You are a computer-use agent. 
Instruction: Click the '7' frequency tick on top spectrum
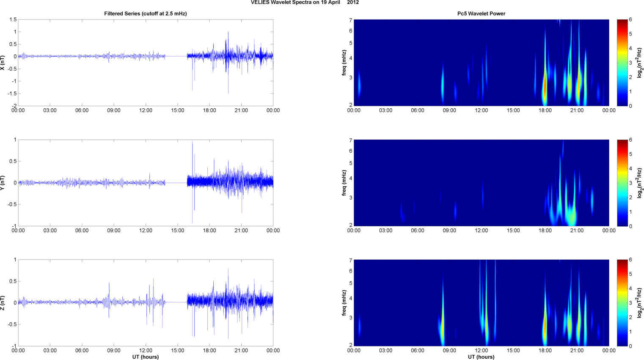351,20
